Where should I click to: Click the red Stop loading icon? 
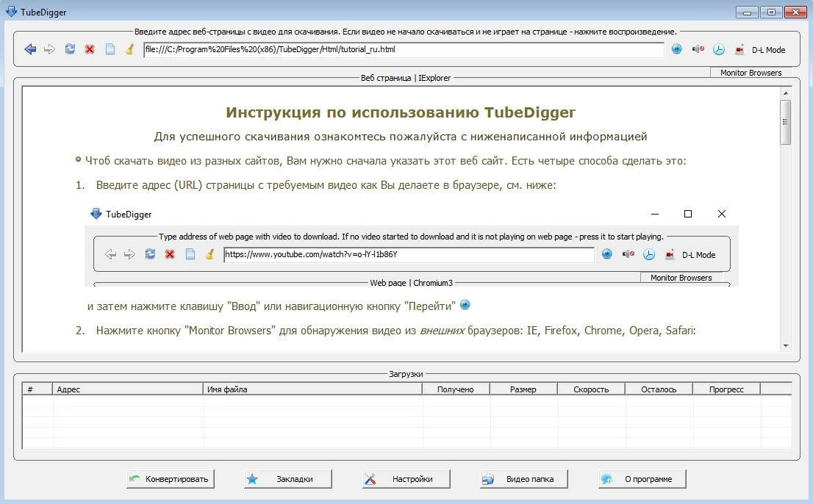tap(90, 50)
